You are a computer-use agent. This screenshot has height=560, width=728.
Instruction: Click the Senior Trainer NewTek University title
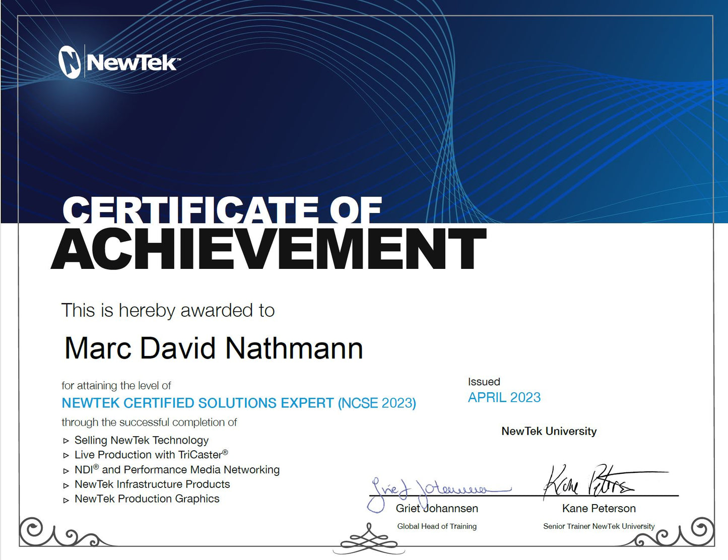click(599, 526)
